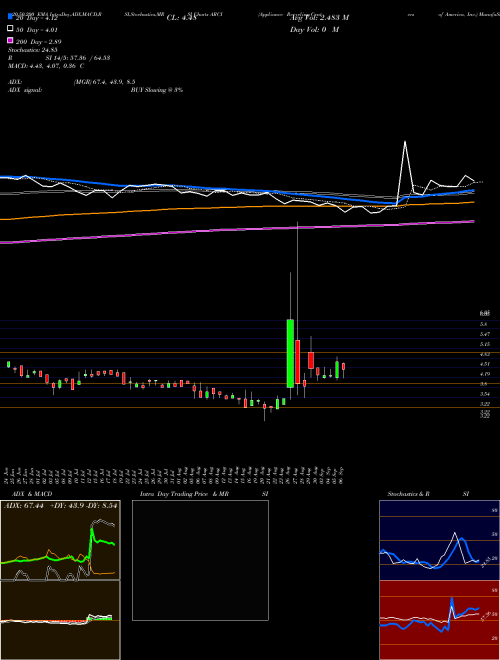Viewport: 500px width, 660px height.
Task: Select the 'Avg Vol: 2.483 M' text
Action: [x=319, y=18]
